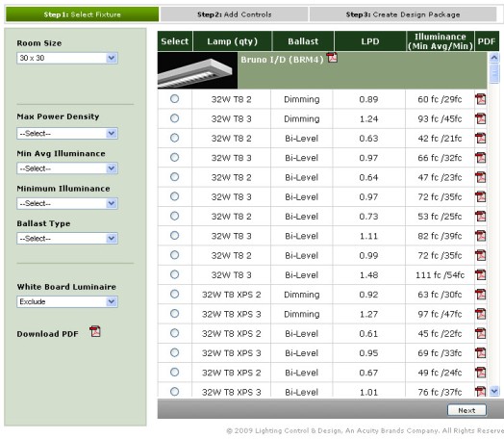This screenshot has width=504, height=439.
Task: Open Room Size dropdown showing 30 x 30
Action: click(67, 58)
